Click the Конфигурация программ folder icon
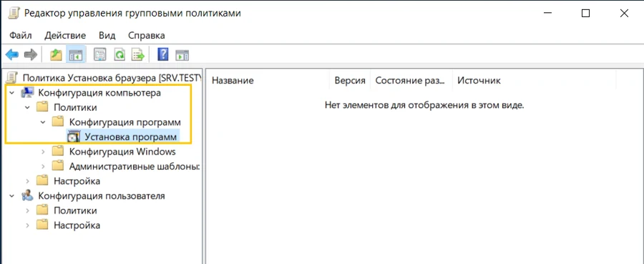The width and height of the screenshot is (644, 264). 59,122
